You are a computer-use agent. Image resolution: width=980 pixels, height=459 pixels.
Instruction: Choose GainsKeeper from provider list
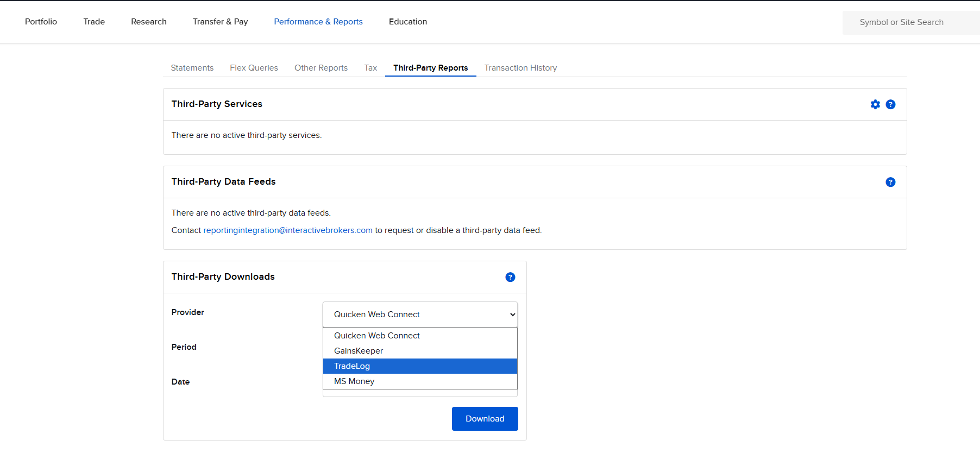pos(420,351)
